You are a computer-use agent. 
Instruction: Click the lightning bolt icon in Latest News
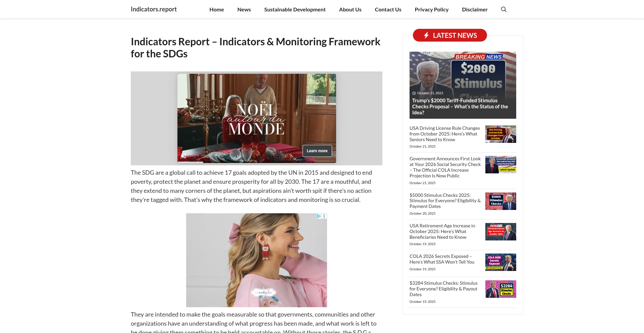[x=426, y=35]
